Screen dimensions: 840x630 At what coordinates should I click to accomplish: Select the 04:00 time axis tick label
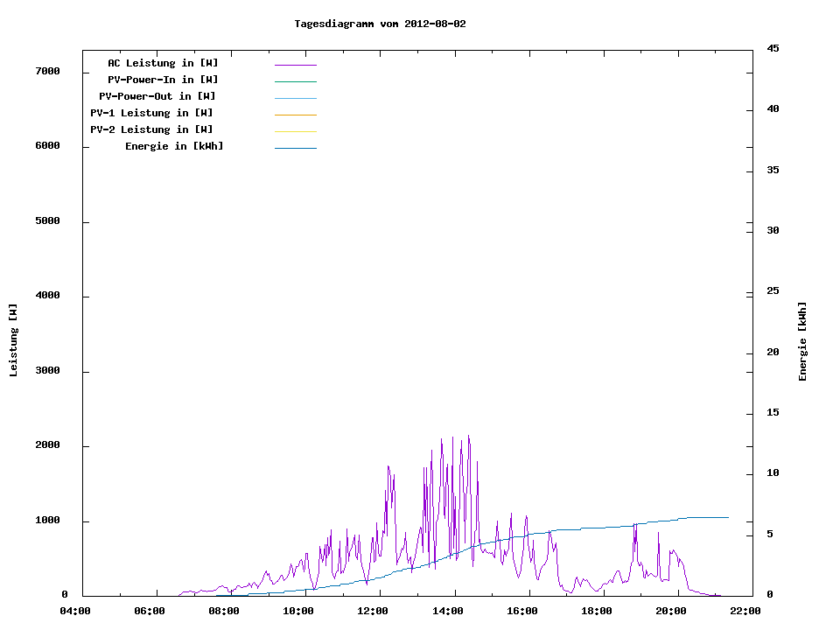point(74,611)
